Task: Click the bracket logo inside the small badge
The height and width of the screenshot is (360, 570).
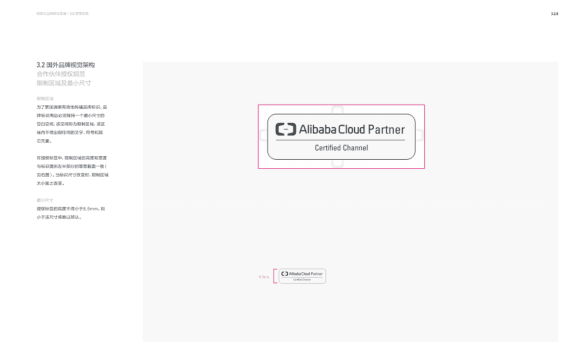Action: point(285,273)
